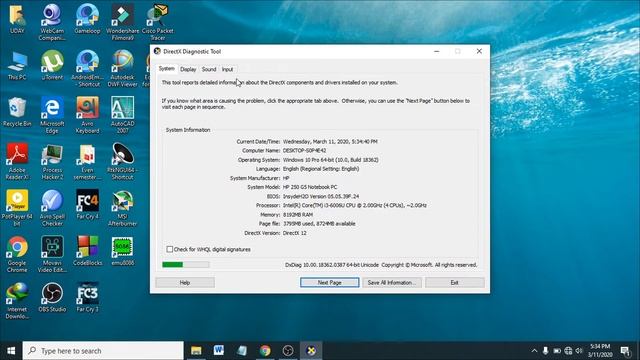The image size is (640, 360).
Task: Open OBS Studio from the taskbar
Action: click(x=288, y=351)
